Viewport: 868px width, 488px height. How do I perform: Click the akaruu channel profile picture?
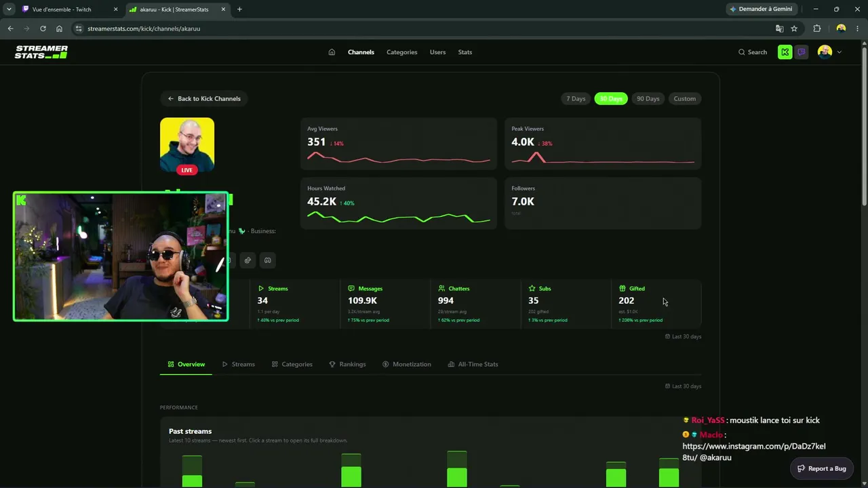[x=187, y=145]
